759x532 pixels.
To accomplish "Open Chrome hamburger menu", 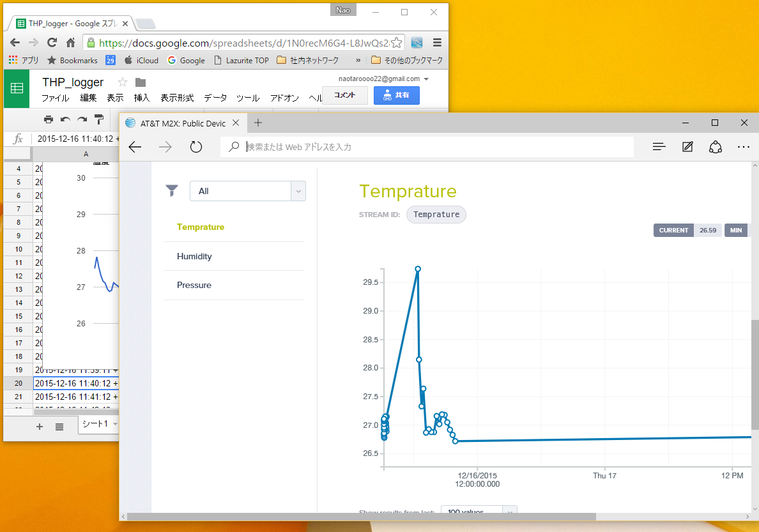I will tap(437, 43).
